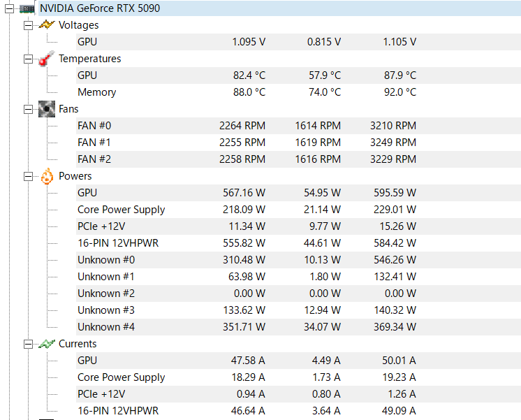Click Core Power Supply maximum 19.23 A
This screenshot has height=420, width=521.
click(399, 377)
